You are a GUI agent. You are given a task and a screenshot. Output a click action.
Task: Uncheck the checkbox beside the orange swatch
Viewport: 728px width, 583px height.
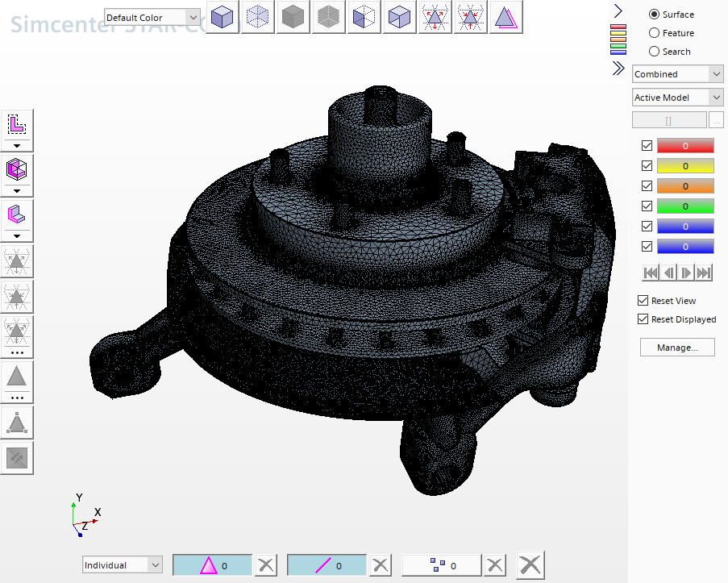click(x=647, y=185)
